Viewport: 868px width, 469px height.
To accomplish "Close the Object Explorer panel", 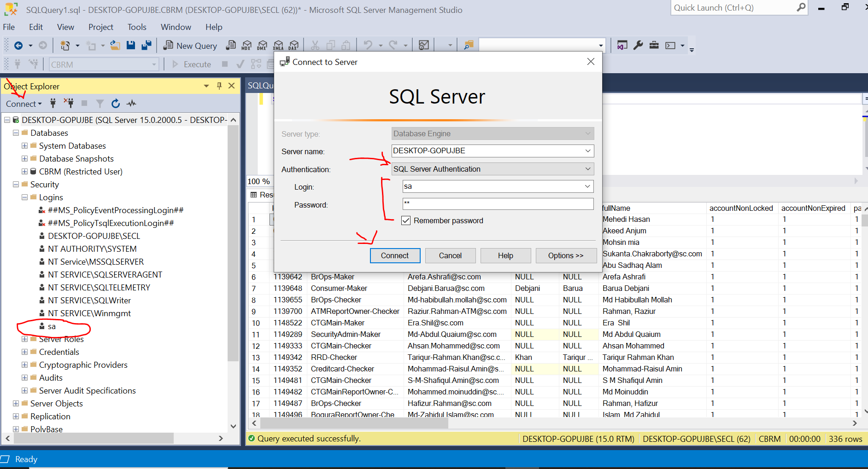I will 232,86.
